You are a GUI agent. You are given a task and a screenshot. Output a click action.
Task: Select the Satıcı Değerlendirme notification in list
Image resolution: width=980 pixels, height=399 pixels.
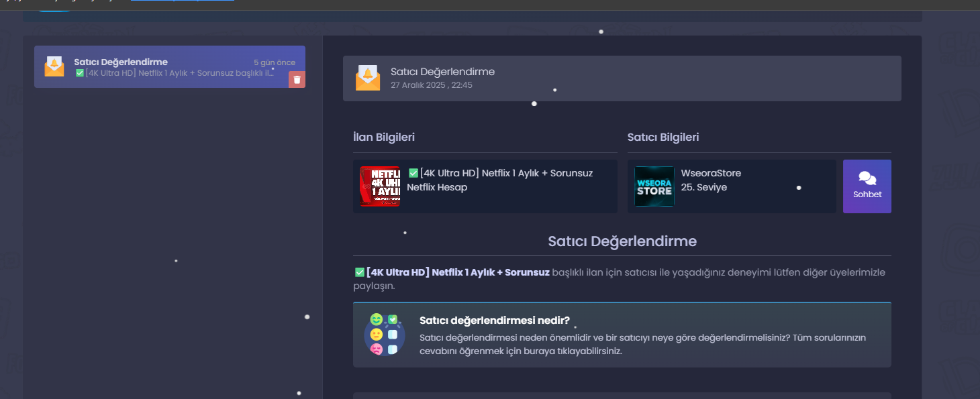point(170,67)
